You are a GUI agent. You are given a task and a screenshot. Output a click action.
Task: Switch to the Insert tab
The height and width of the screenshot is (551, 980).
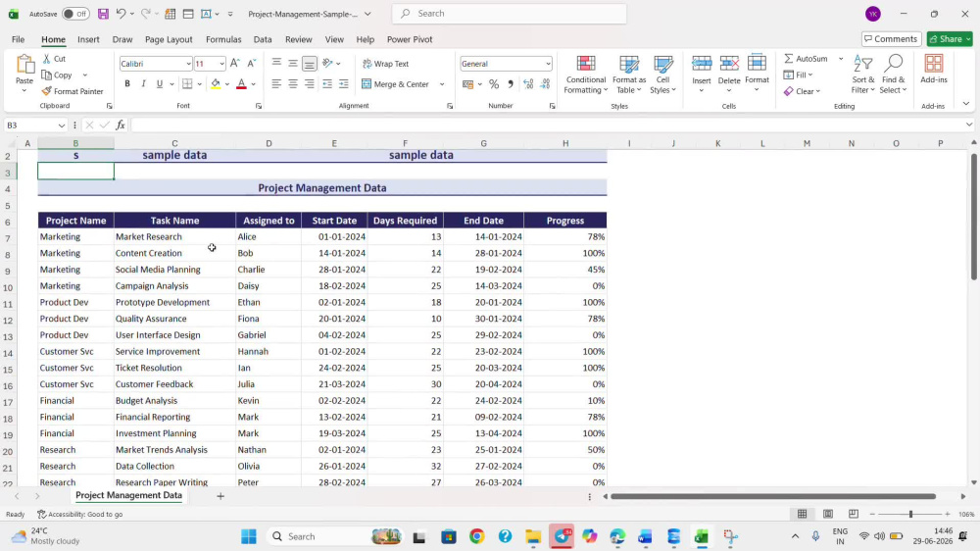[x=88, y=39]
